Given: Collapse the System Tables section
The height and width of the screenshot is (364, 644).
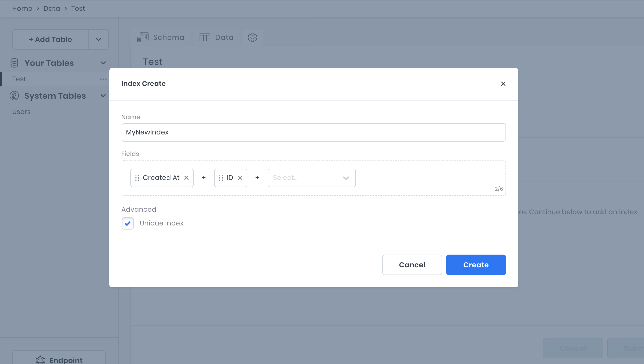Looking at the screenshot, I should (103, 96).
